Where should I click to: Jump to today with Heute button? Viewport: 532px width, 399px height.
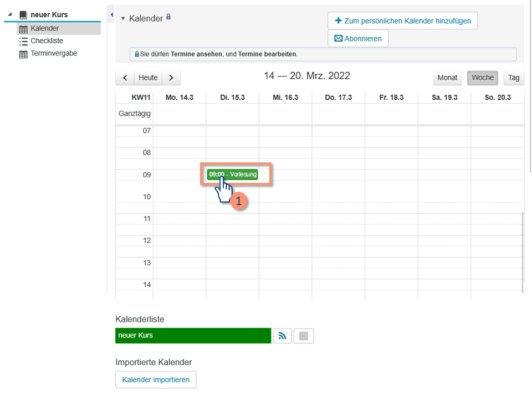[x=148, y=78]
